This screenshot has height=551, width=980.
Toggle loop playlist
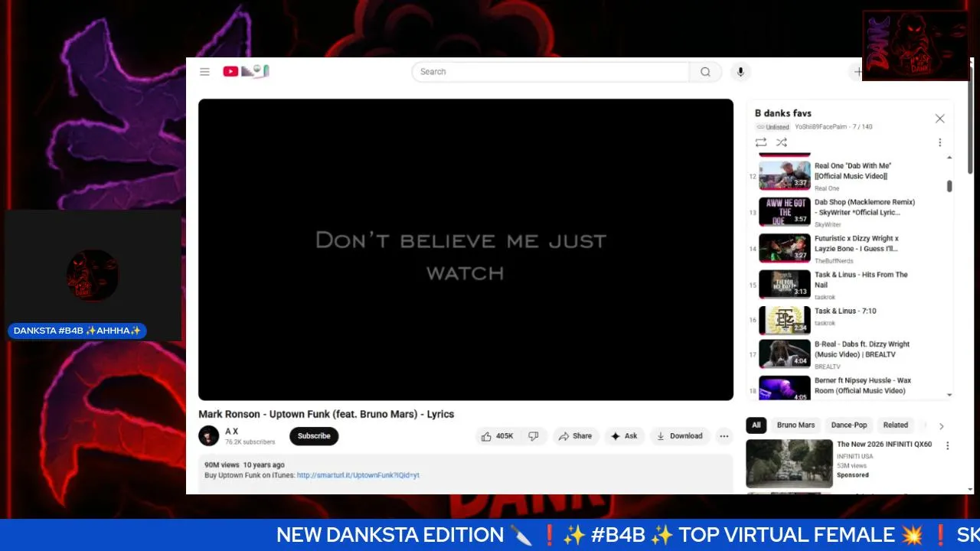(760, 142)
